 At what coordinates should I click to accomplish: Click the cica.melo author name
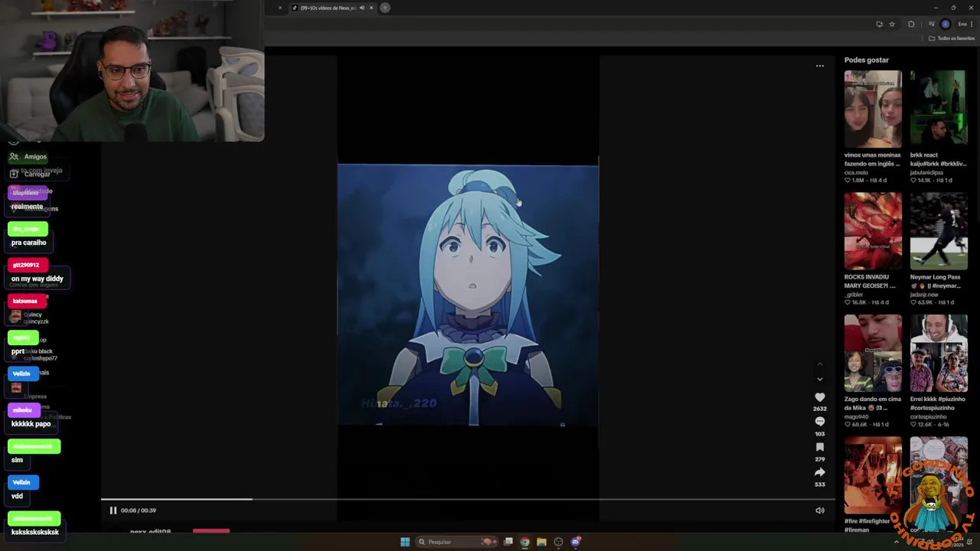856,172
